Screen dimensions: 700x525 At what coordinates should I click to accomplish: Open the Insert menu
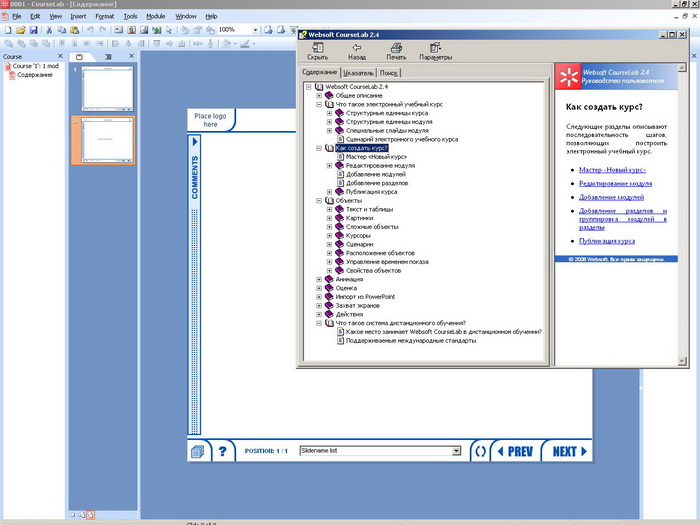click(78, 17)
